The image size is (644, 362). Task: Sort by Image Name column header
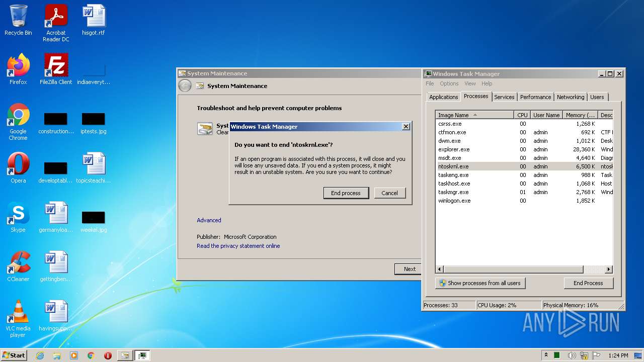[475, 115]
